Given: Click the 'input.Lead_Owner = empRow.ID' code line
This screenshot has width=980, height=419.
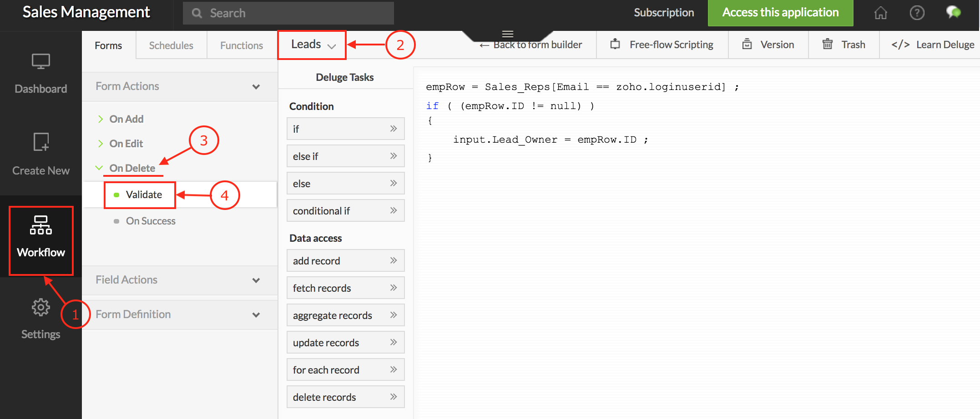Looking at the screenshot, I should click(x=551, y=140).
